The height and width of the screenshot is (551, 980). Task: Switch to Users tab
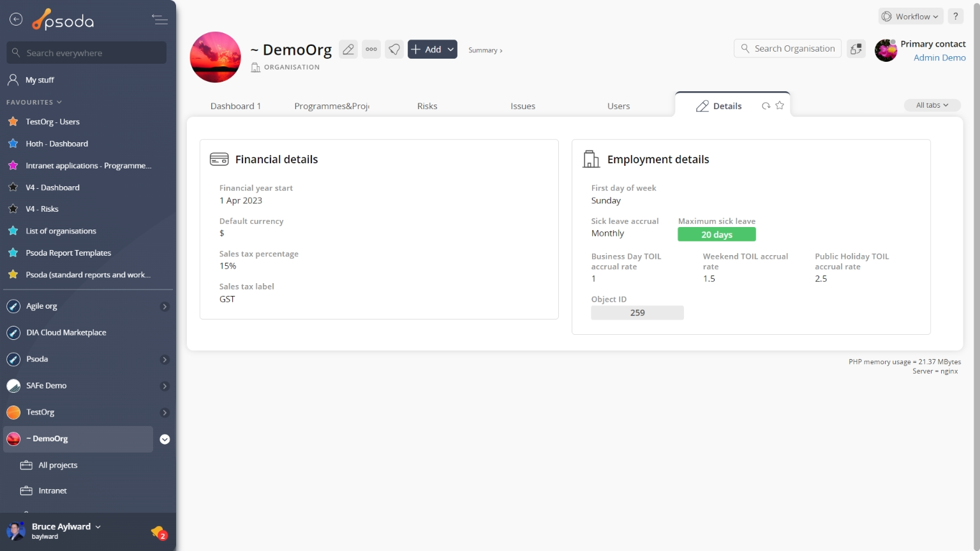point(618,106)
